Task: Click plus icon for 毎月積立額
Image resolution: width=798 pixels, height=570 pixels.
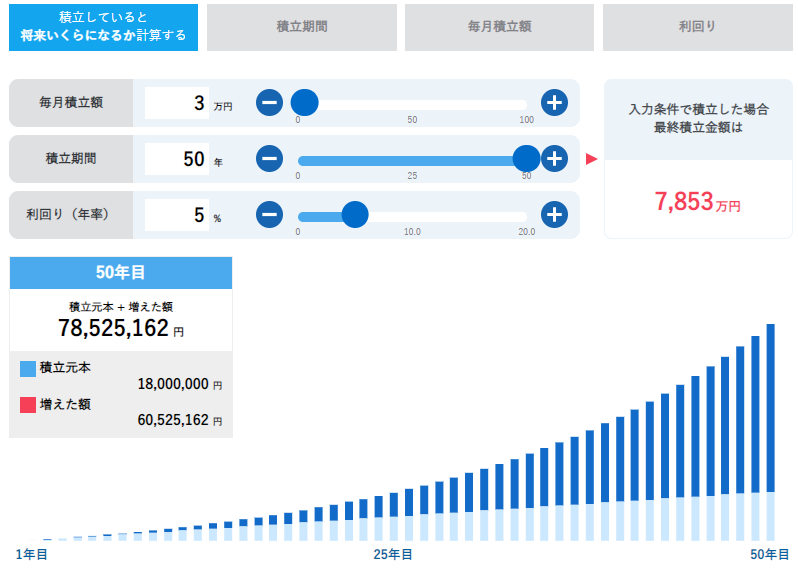Action: point(554,103)
